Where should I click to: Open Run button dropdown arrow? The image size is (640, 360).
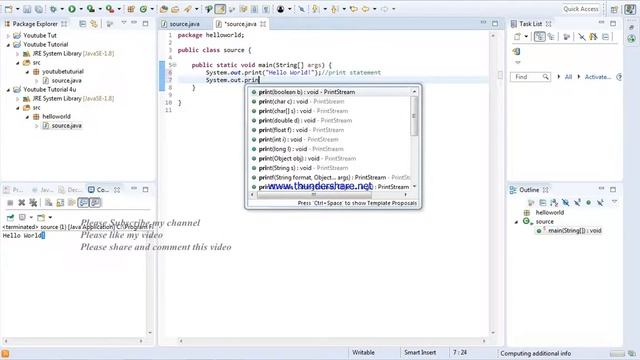tap(81, 9)
